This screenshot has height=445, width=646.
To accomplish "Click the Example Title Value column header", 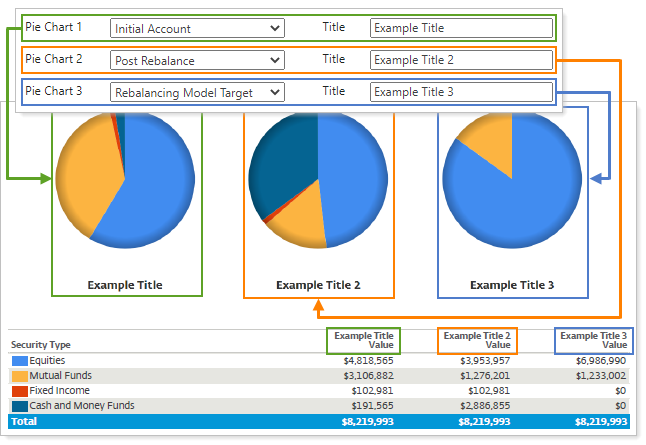I will pyautogui.click(x=363, y=340).
